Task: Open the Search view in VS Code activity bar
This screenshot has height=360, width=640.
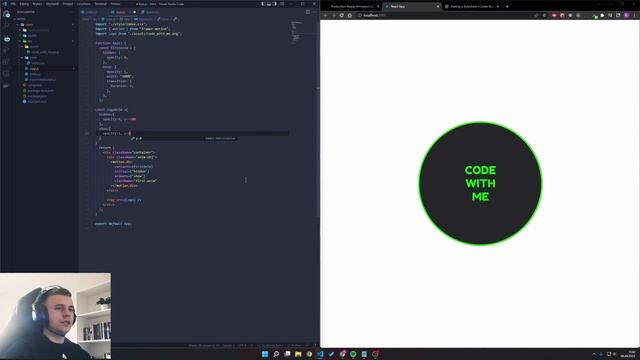Action: (6, 26)
